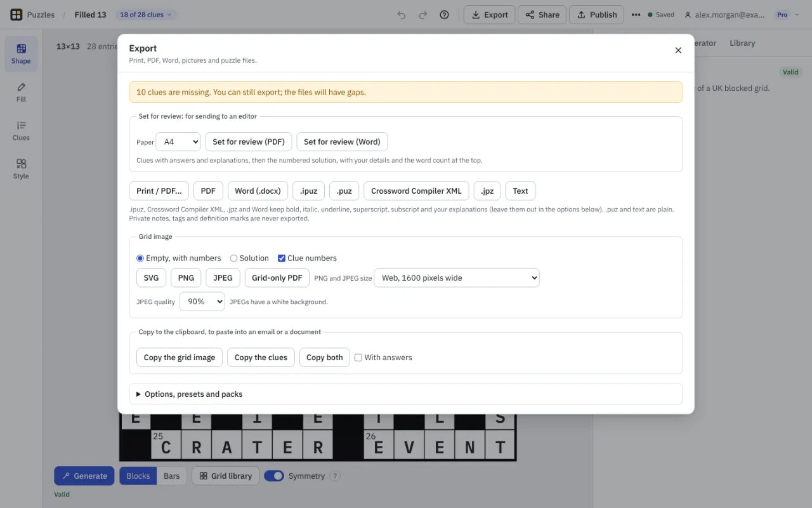Screen dimensions: 812x508
Task: Export grid image as JPEG
Action: tap(223, 277)
